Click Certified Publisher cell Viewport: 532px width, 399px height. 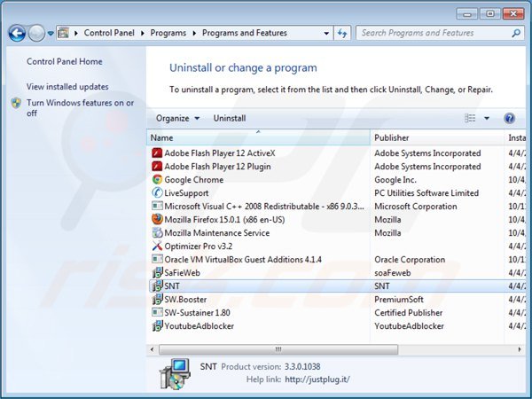(409, 312)
